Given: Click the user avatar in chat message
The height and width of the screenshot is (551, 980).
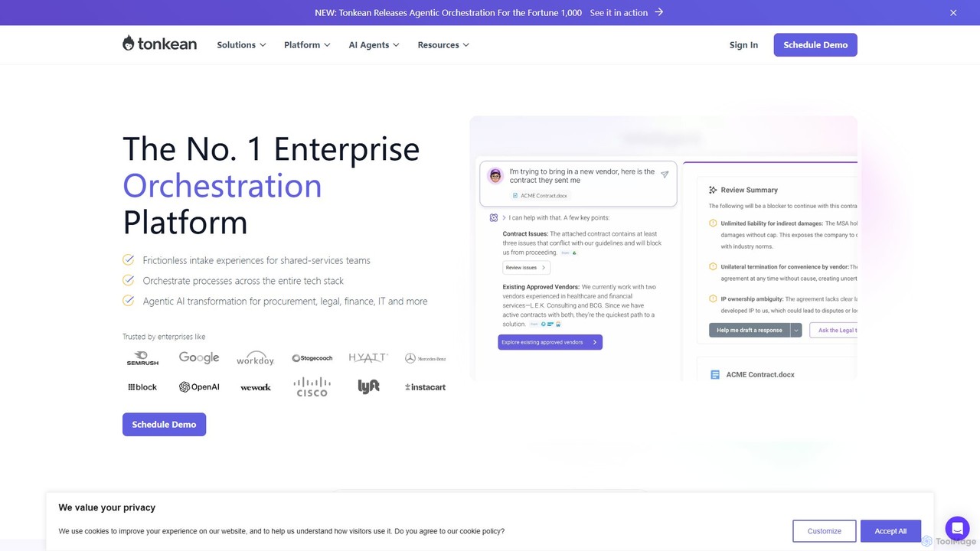Looking at the screenshot, I should [x=495, y=175].
